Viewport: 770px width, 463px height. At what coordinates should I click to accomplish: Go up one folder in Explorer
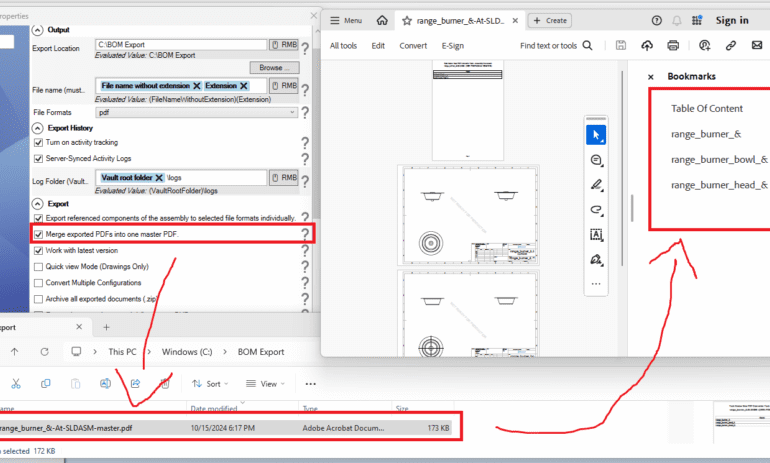(x=14, y=352)
